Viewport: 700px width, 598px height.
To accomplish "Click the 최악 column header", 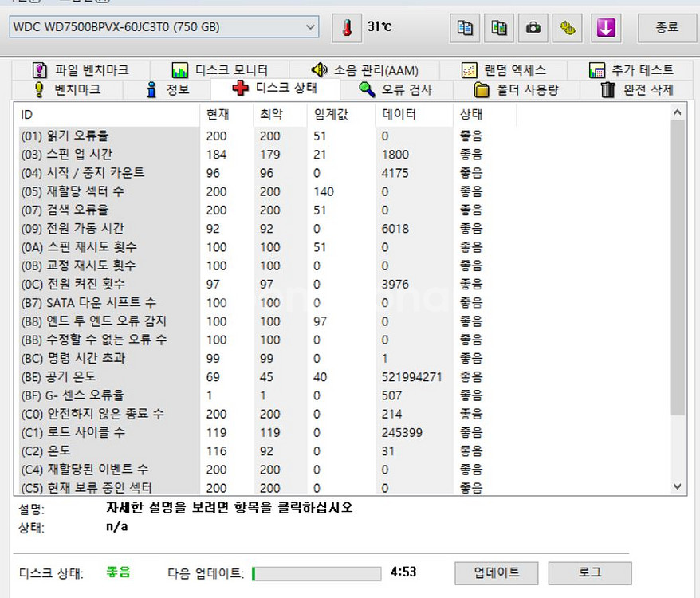I will 281,115.
